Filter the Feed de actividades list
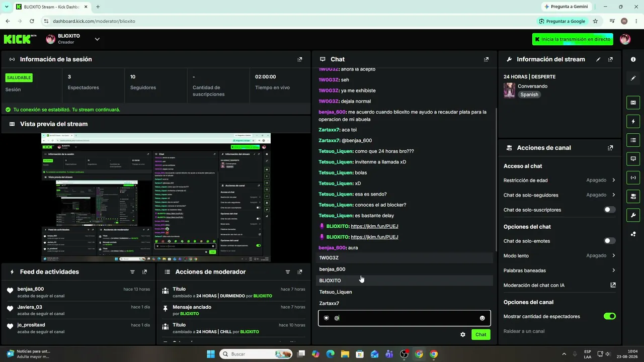Image resolution: width=644 pixels, height=362 pixels. click(x=132, y=272)
